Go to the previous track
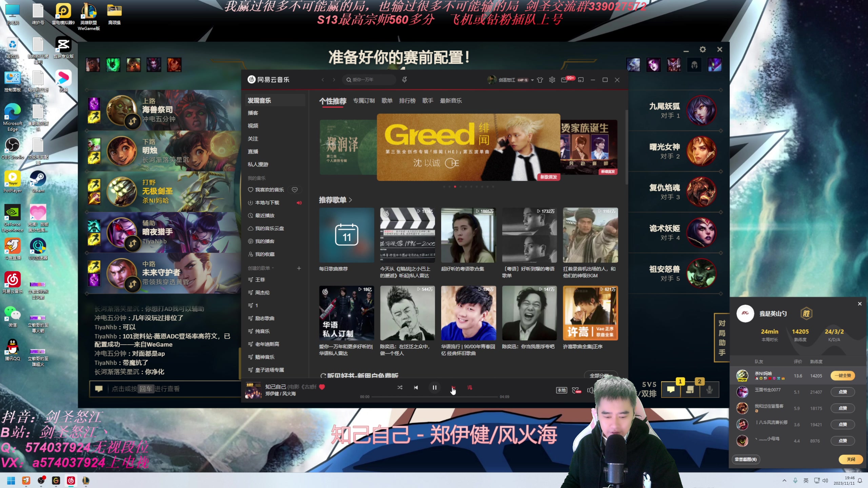This screenshot has height=488, width=868. [x=416, y=387]
